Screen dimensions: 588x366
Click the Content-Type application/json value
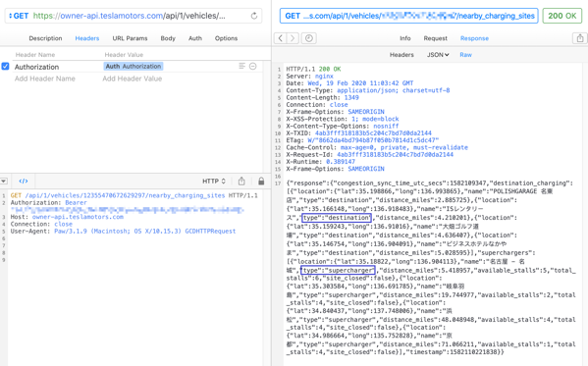click(393, 90)
